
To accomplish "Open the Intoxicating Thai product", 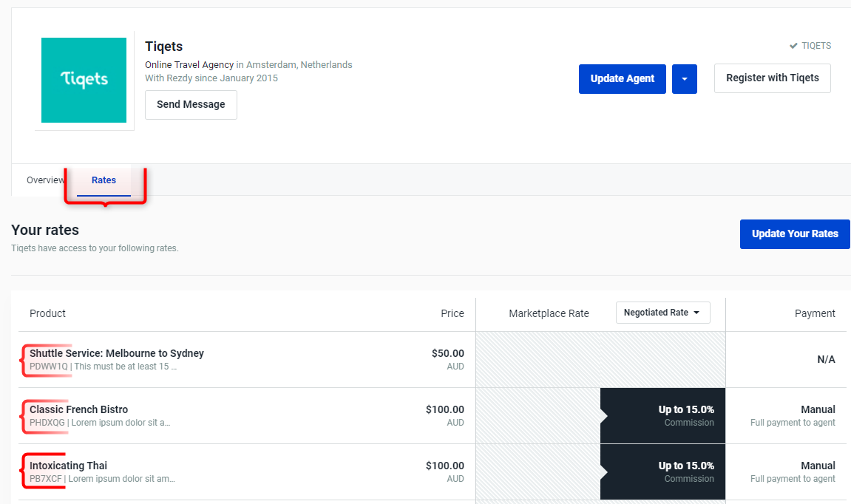I will pos(68,466).
